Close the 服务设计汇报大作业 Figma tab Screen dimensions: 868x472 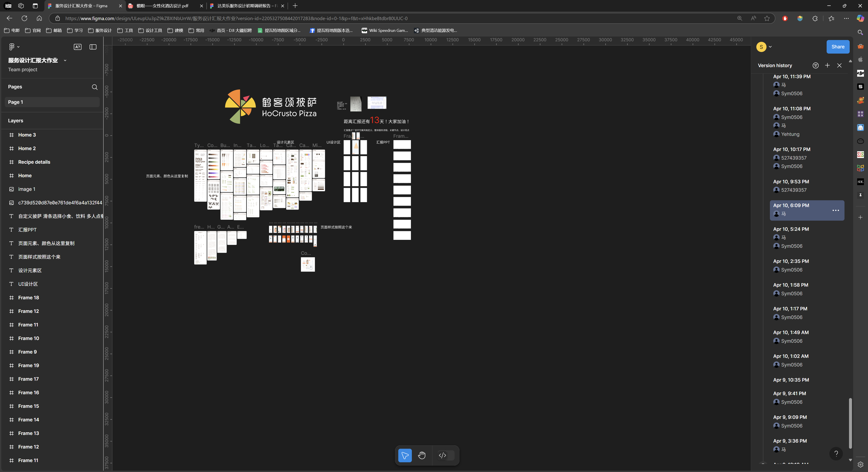pyautogui.click(x=120, y=6)
